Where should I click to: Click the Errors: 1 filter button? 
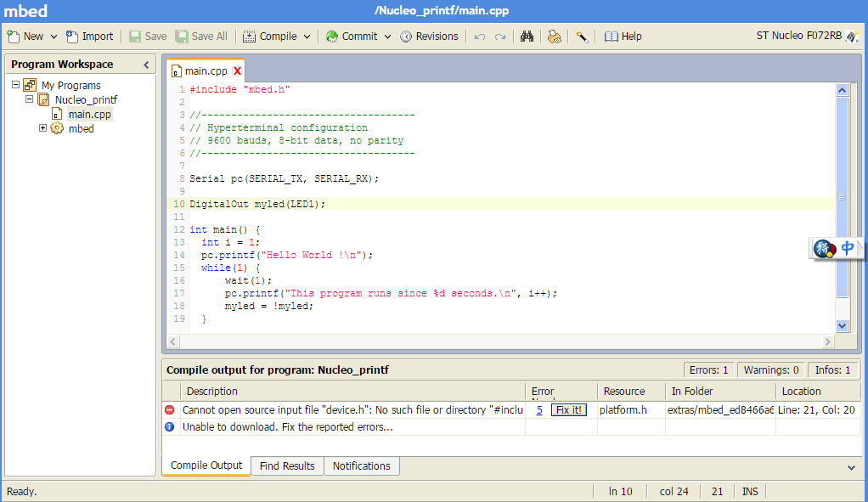[708, 369]
